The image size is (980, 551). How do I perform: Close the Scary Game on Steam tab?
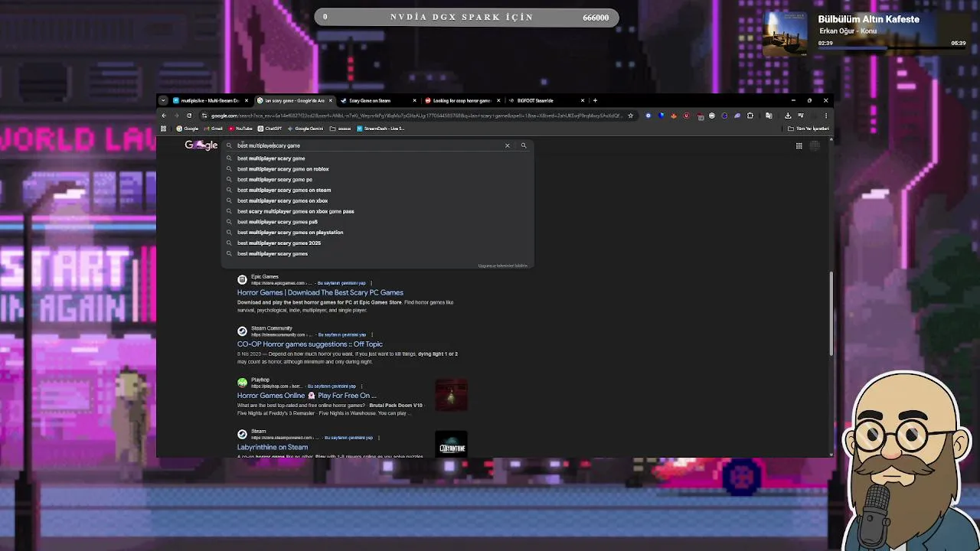pyautogui.click(x=414, y=100)
